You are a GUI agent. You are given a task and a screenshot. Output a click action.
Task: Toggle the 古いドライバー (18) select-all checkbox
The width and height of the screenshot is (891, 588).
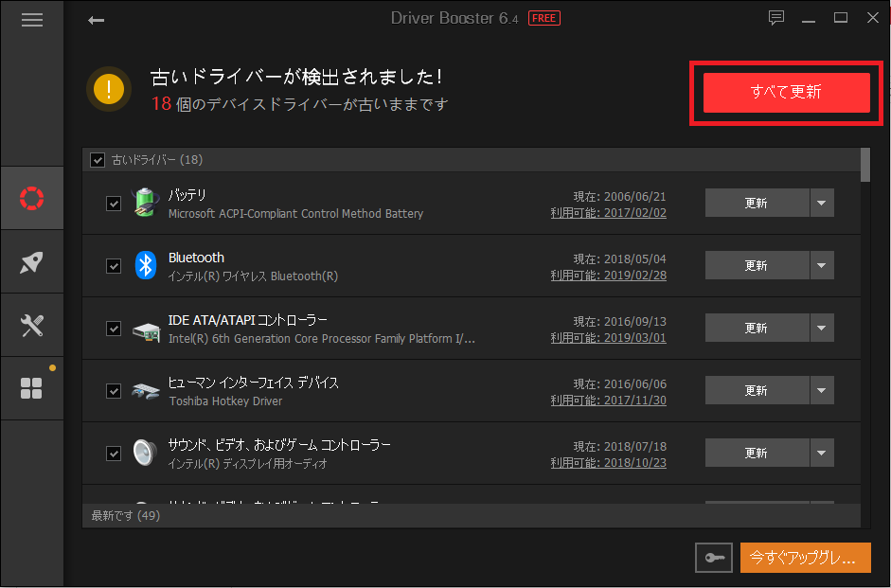pyautogui.click(x=97, y=159)
